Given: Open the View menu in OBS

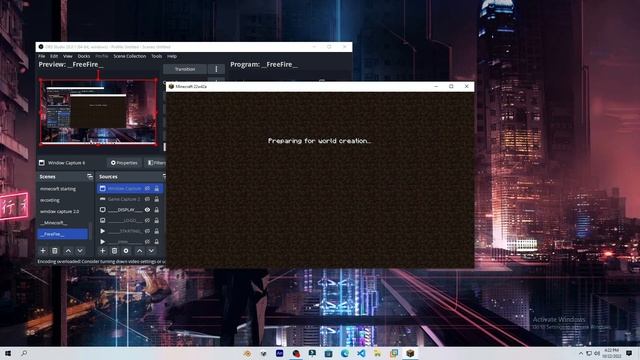Looking at the screenshot, I should (68, 56).
